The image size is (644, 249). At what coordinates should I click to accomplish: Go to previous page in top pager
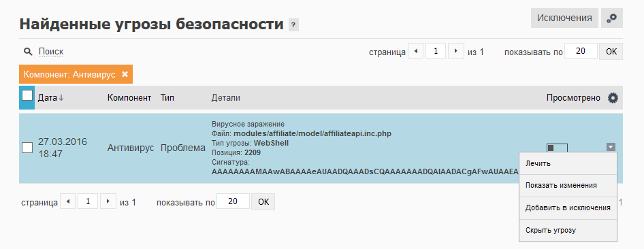coord(416,51)
